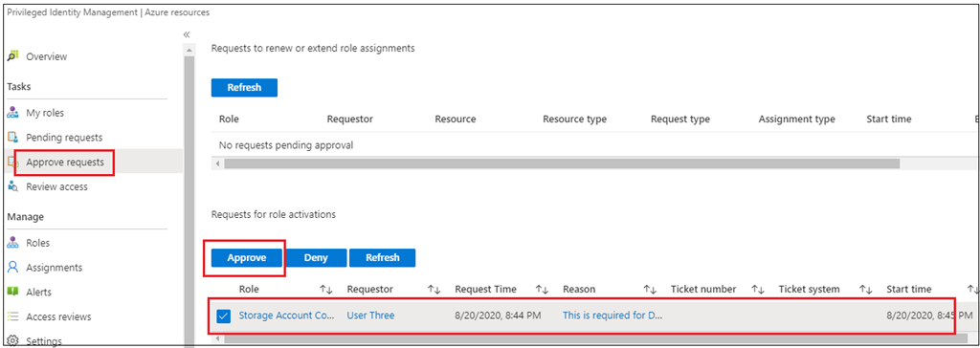Sort by Request Time column arrows

(x=543, y=290)
